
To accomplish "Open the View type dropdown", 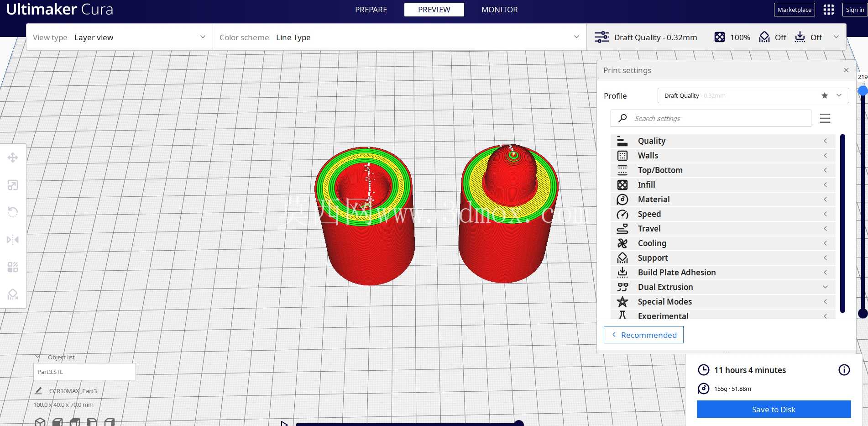I will point(120,37).
